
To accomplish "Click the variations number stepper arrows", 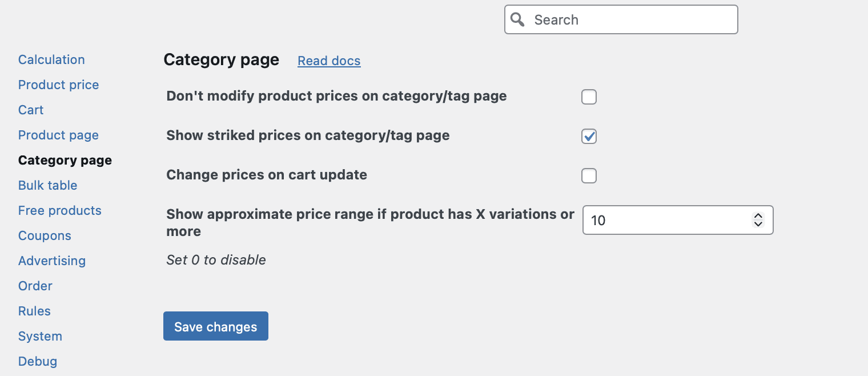I will coord(758,220).
